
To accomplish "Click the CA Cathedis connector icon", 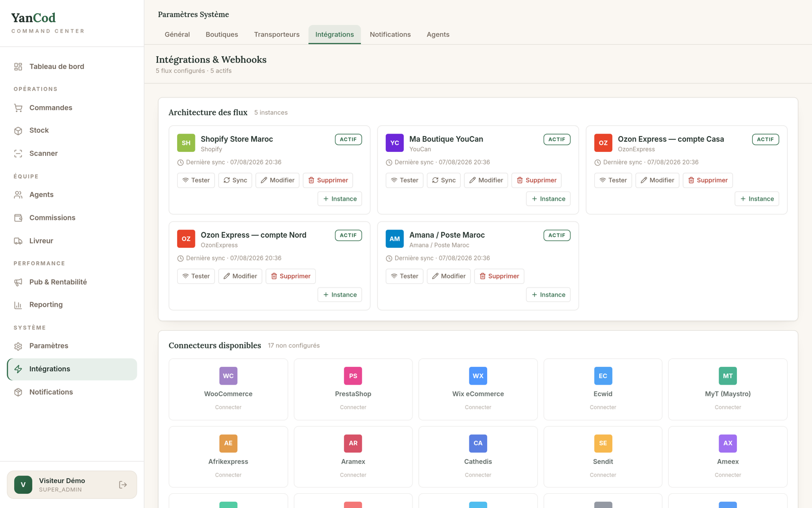I will [478, 443].
